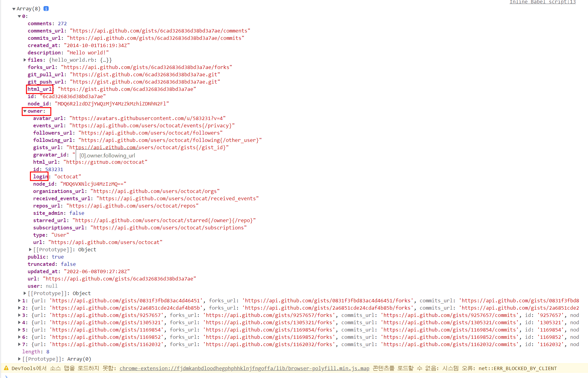
Task: Expand array item 3 for gist 9257657
Action: click(x=19, y=315)
